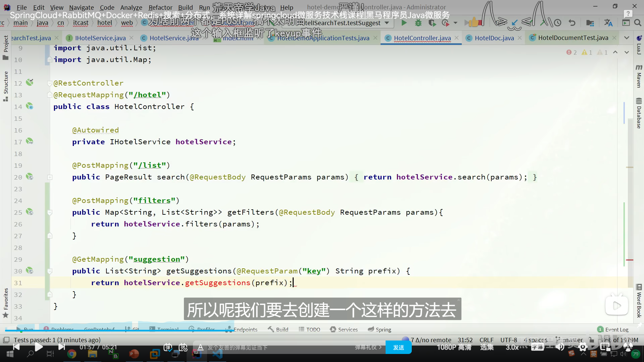Show hidden editor tabs chevron

(627, 38)
